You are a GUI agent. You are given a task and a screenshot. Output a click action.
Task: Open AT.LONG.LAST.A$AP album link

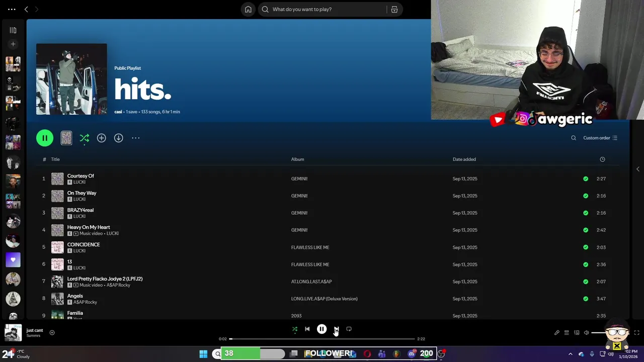click(x=311, y=282)
